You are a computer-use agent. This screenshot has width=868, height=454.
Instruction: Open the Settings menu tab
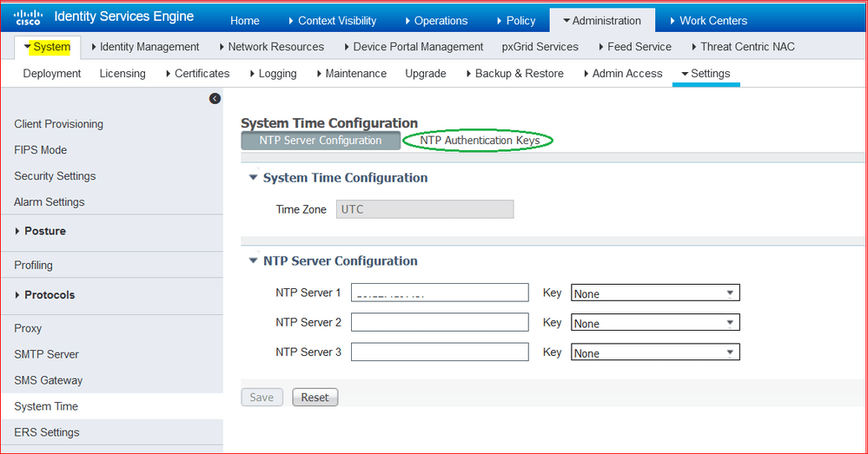[x=706, y=74]
